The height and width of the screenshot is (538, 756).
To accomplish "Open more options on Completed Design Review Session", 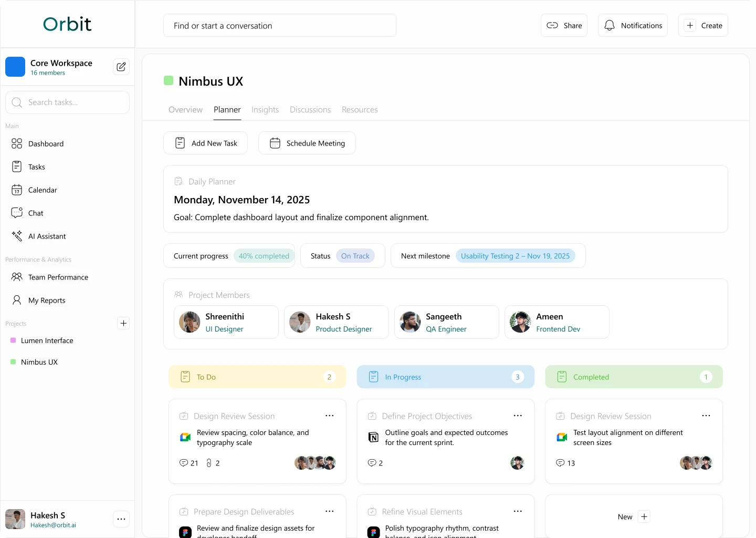I will (706, 416).
